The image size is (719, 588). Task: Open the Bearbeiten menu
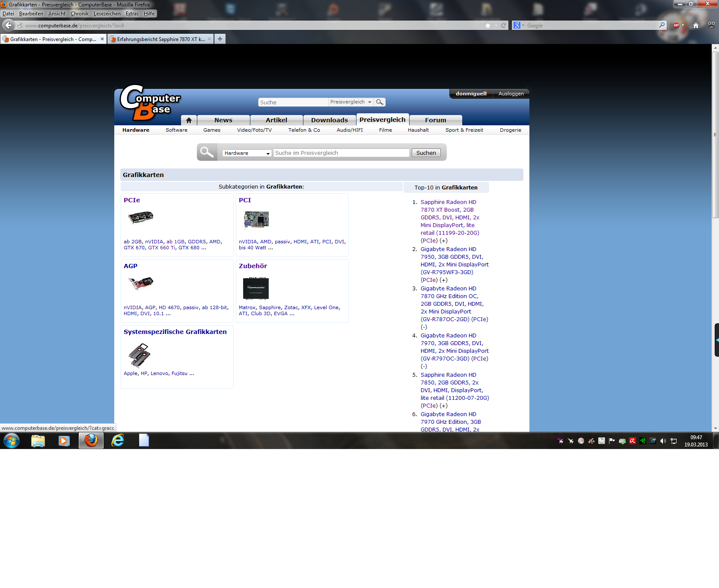click(x=31, y=14)
